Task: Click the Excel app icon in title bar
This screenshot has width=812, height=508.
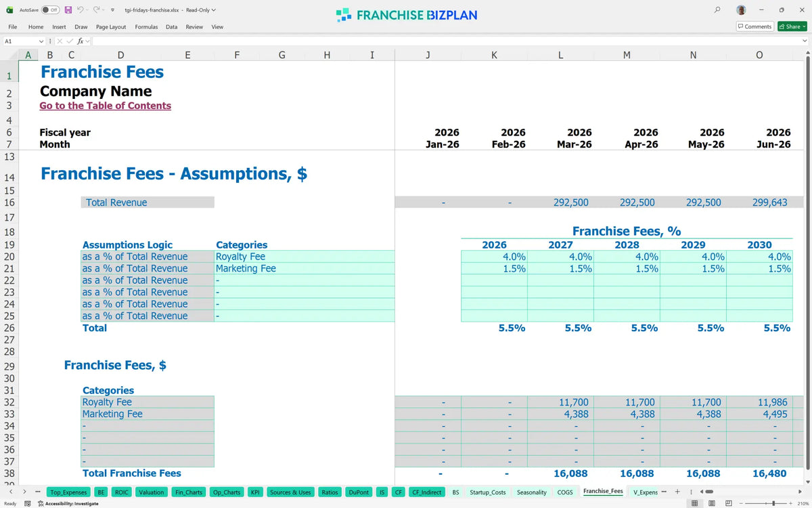Action: point(9,10)
